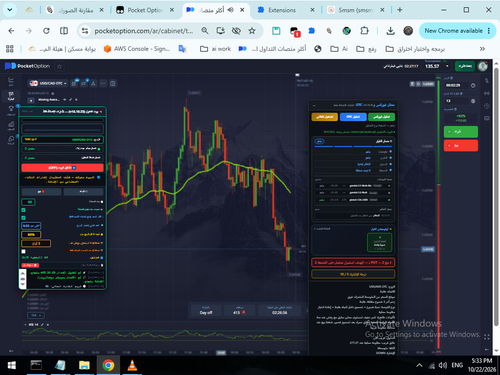
Task: Open the USD/CAD OTC asset dropdown
Action: click(x=48, y=83)
